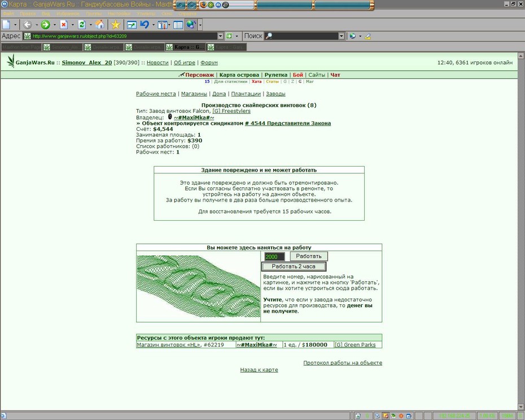The height and width of the screenshot is (420, 525).
Task: Click the green Forward arrow icon
Action: pos(45,24)
